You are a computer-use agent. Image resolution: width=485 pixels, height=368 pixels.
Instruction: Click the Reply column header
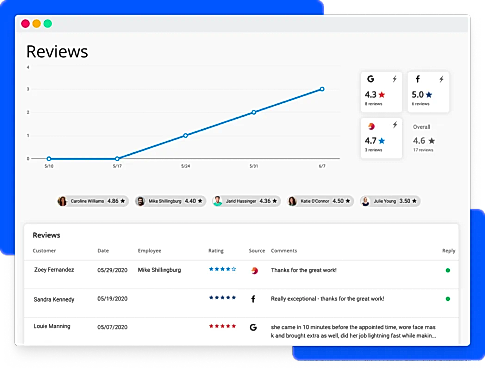pos(449,251)
